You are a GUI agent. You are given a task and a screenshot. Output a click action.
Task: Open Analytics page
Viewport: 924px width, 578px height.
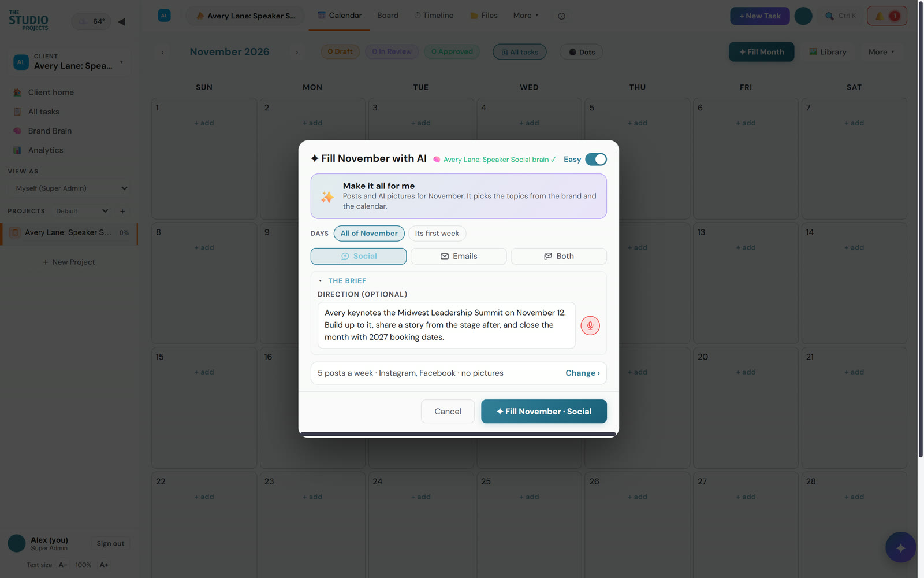pos(46,150)
